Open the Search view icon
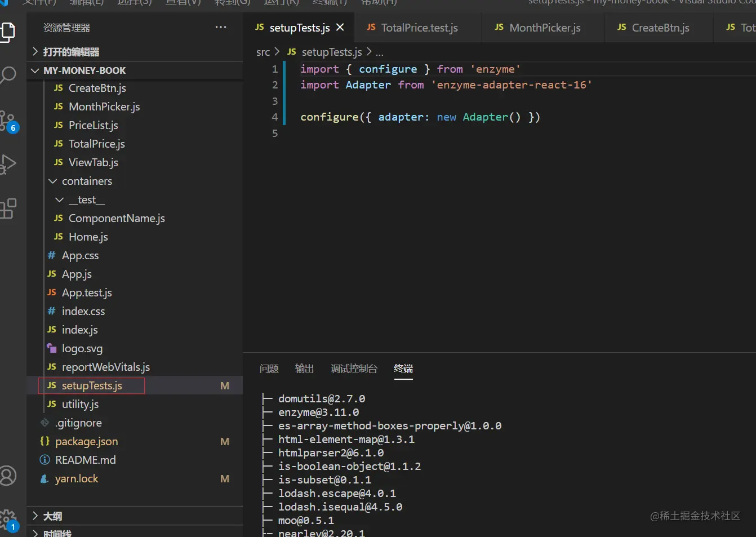 coord(8,74)
